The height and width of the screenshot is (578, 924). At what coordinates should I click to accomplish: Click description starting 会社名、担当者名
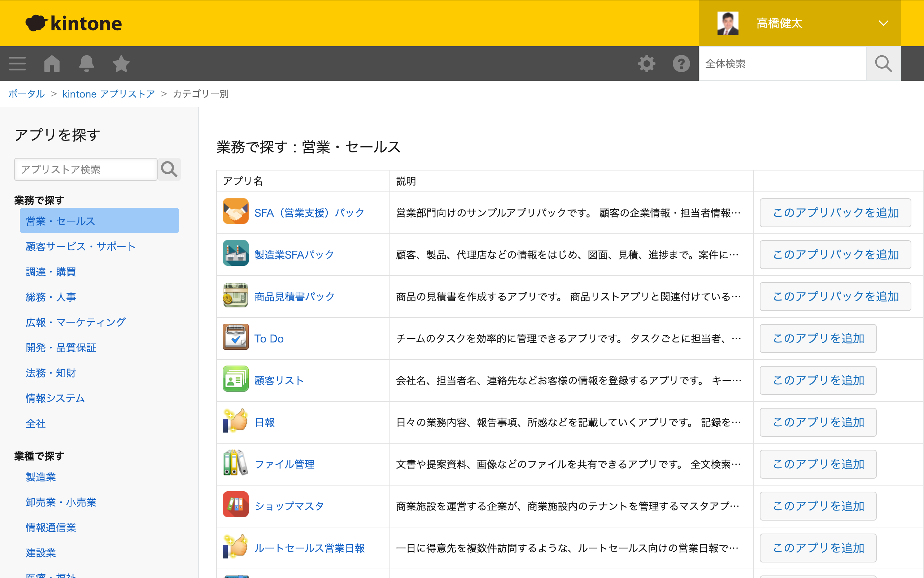click(568, 380)
